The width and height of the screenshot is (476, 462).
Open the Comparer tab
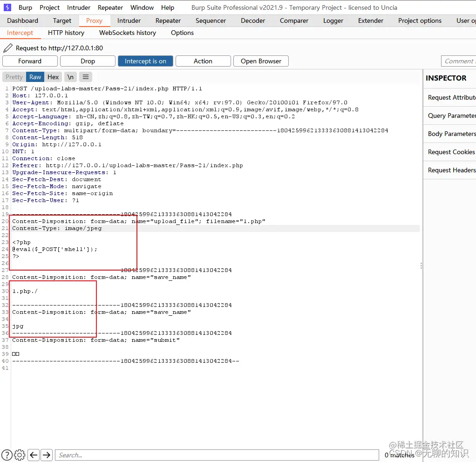(294, 20)
